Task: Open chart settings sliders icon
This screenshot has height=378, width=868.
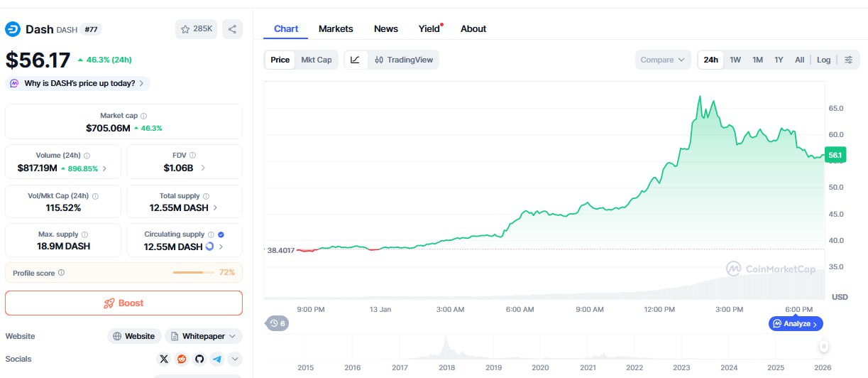Action: 848,60
